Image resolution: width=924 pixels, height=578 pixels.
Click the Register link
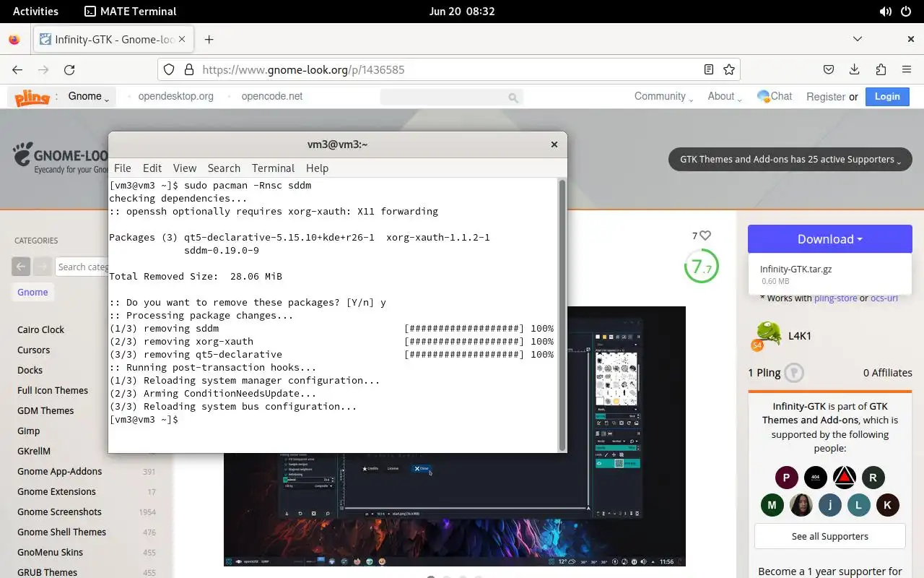(826, 96)
